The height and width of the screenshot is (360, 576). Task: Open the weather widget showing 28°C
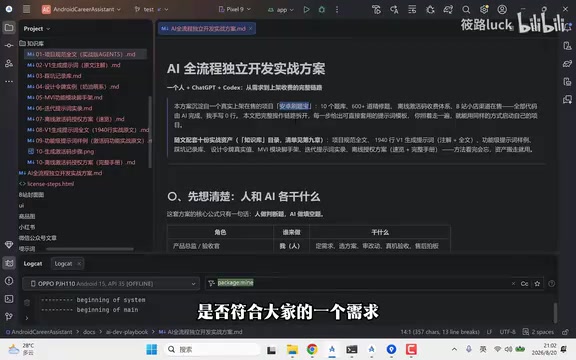pos(21,349)
